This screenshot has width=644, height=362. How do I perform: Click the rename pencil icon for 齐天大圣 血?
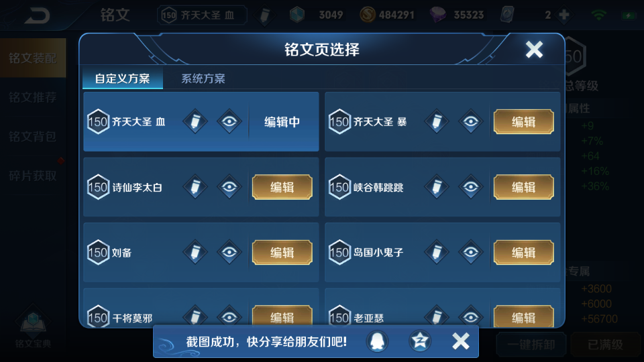(195, 121)
